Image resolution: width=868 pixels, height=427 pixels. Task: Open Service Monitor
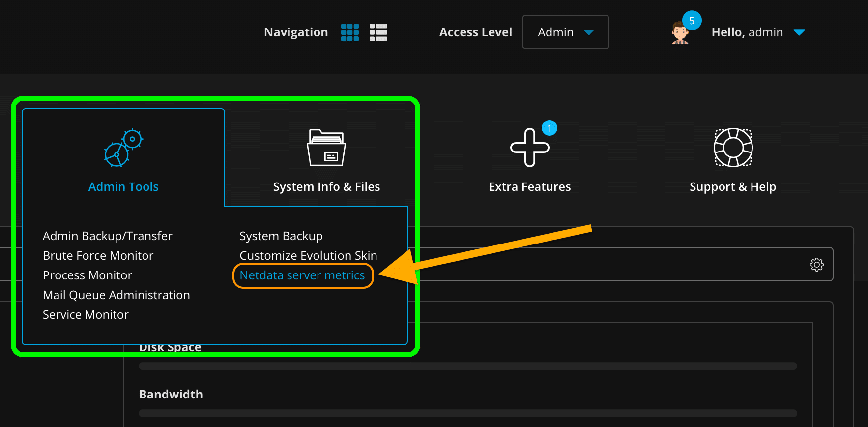[x=86, y=315]
